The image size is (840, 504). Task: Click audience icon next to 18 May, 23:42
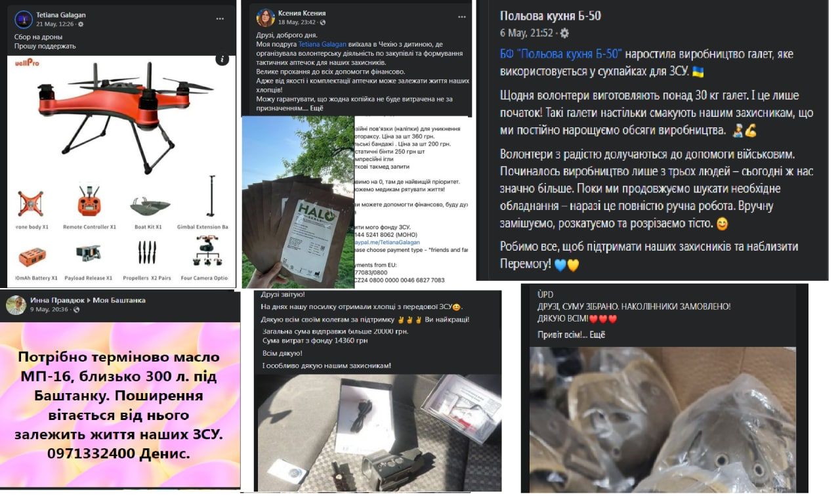point(322,22)
